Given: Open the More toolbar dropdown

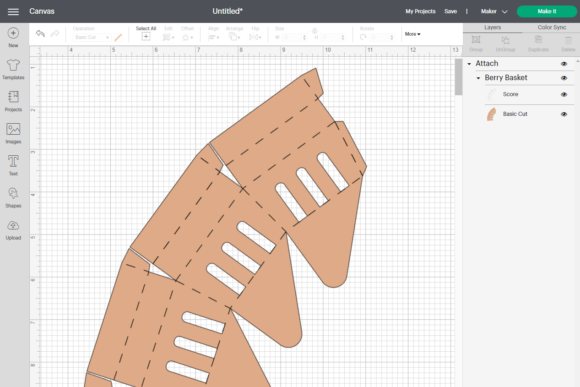Looking at the screenshot, I should tap(412, 34).
